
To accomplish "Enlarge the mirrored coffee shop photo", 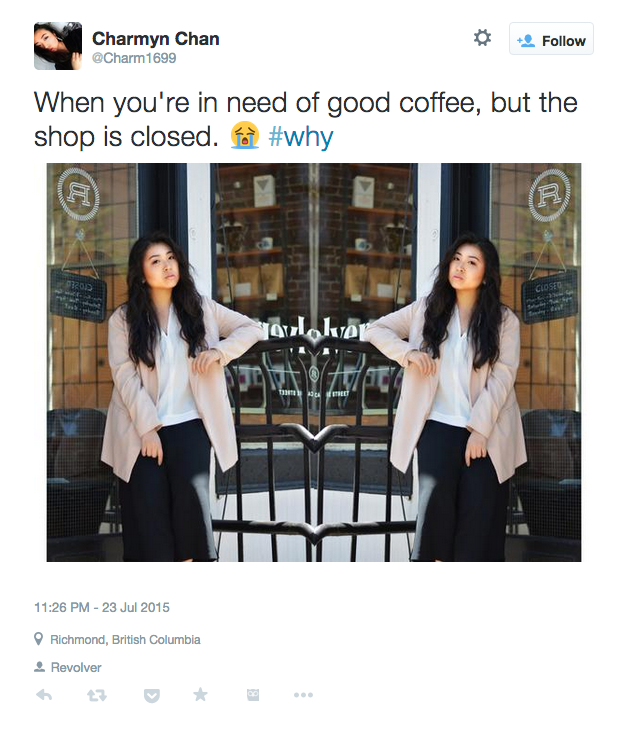I will (314, 362).
